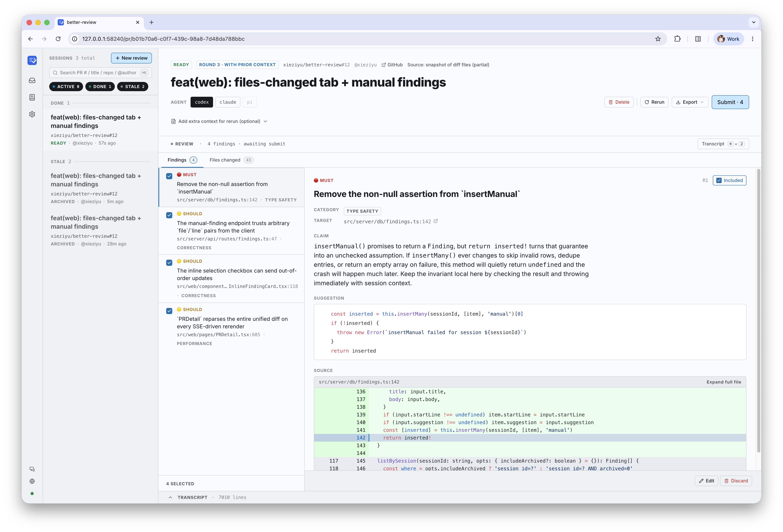The image size is (783, 532).
Task: Toggle the DONE 1 filter pill
Action: (x=100, y=87)
